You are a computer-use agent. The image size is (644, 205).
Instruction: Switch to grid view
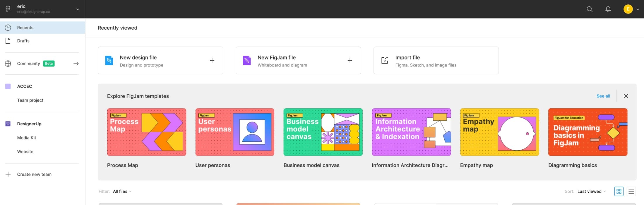(x=619, y=191)
